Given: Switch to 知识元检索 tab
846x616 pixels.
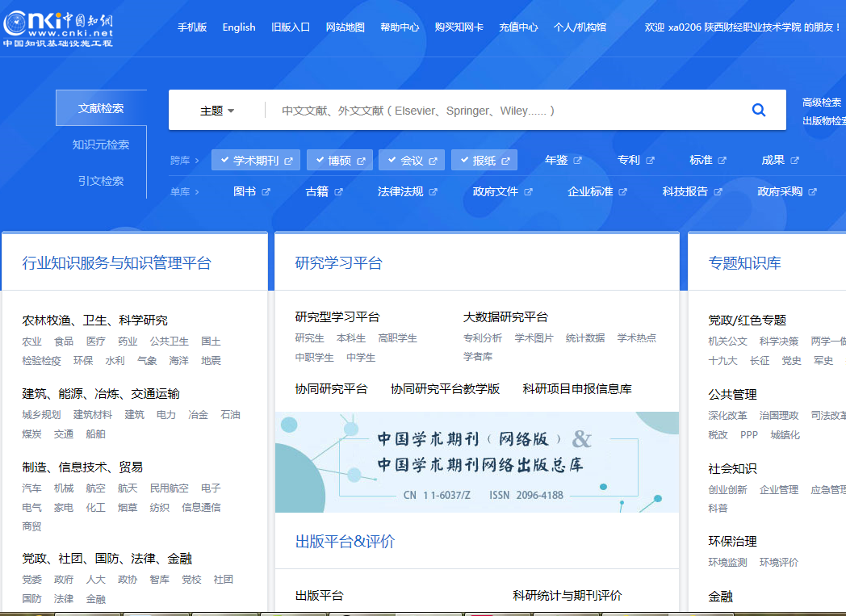Looking at the screenshot, I should (x=101, y=145).
